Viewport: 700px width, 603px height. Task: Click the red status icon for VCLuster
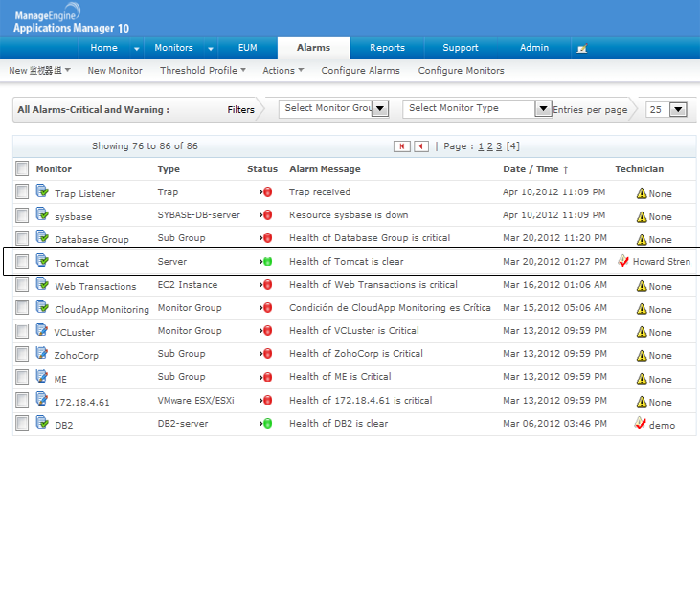pyautogui.click(x=266, y=331)
